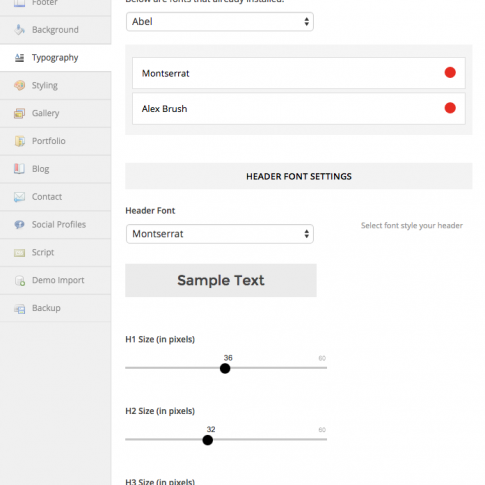This screenshot has height=485, width=485.
Task: Go to Styling menu item
Action: tap(55, 85)
